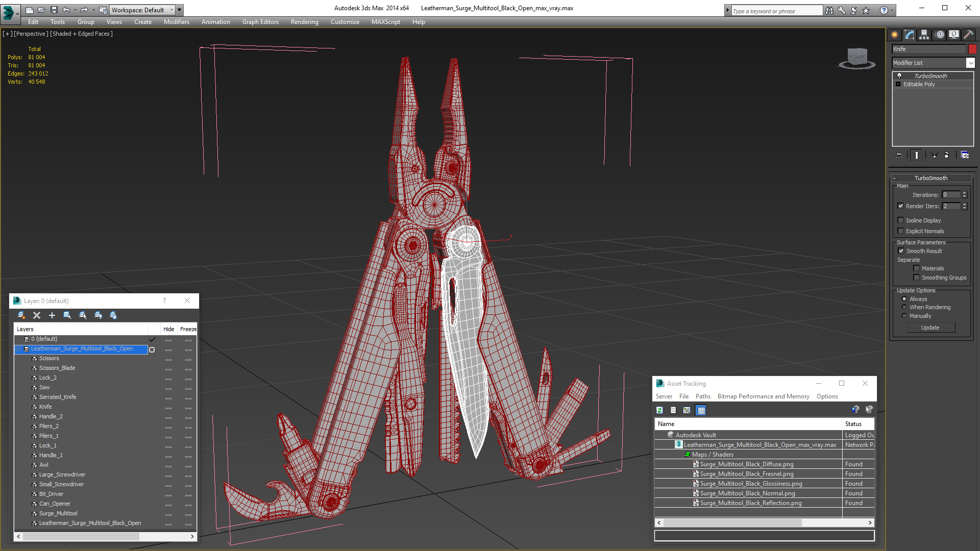Open the Modifier List dropdown
This screenshot has height=551, width=980.
coord(970,63)
